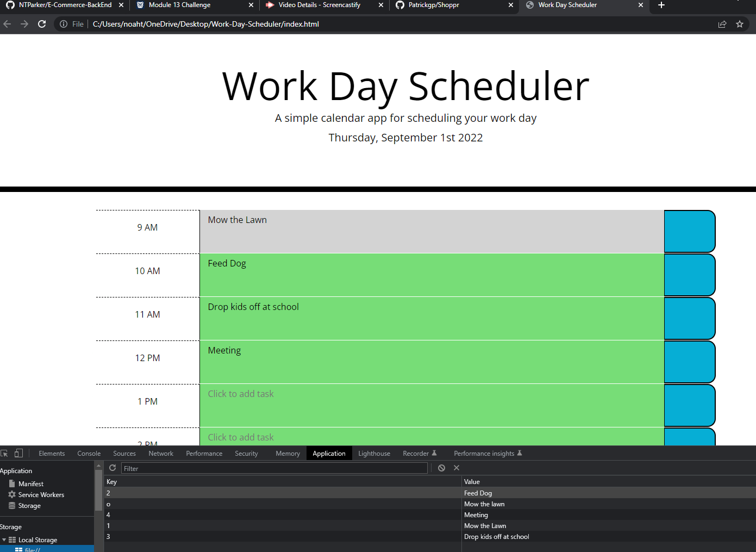This screenshot has width=756, height=552.
Task: Reload the page with refresh icon
Action: [x=42, y=24]
